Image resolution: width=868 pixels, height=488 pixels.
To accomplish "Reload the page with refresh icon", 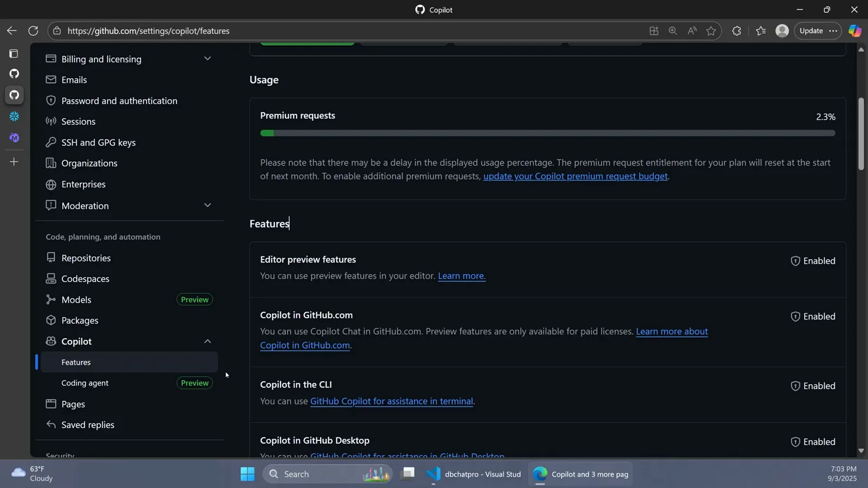I will click(x=33, y=31).
